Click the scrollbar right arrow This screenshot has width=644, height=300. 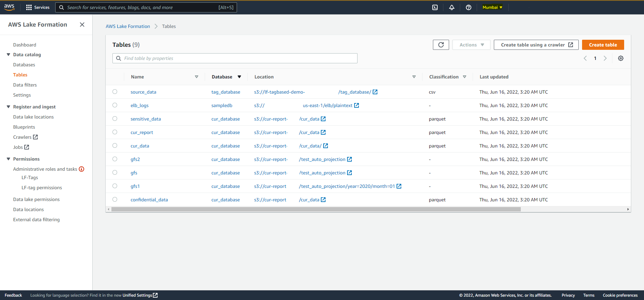pyautogui.click(x=628, y=209)
